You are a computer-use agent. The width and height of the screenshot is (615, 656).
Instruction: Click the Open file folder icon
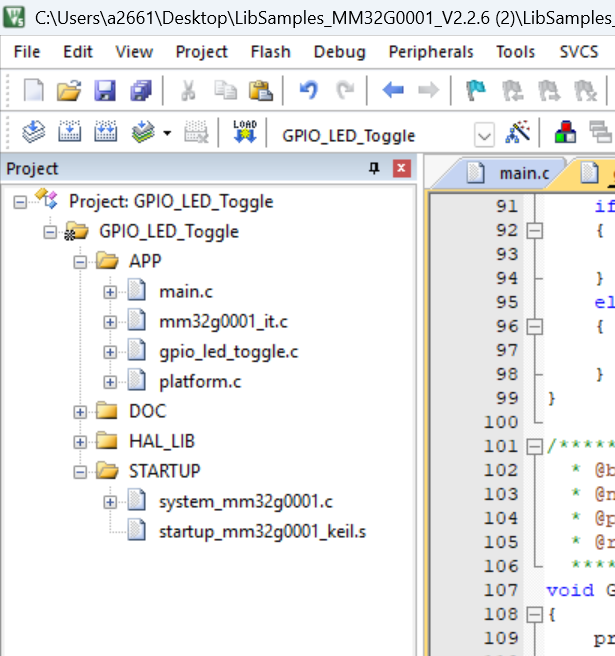pos(68,91)
